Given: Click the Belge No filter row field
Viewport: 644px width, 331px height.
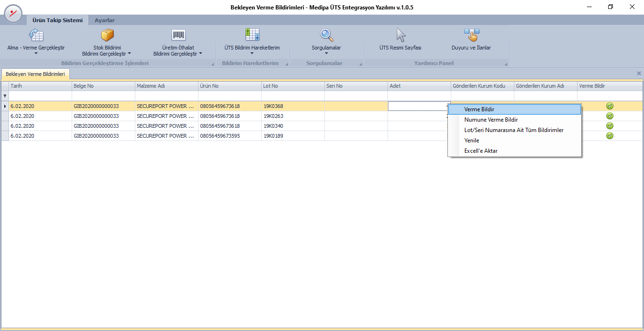Looking at the screenshot, I should [103, 96].
